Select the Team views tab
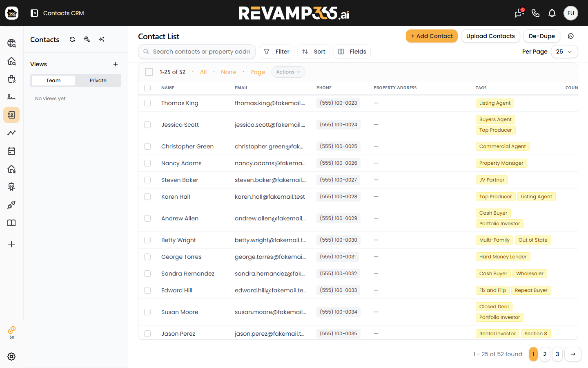588x368 pixels. click(x=53, y=81)
